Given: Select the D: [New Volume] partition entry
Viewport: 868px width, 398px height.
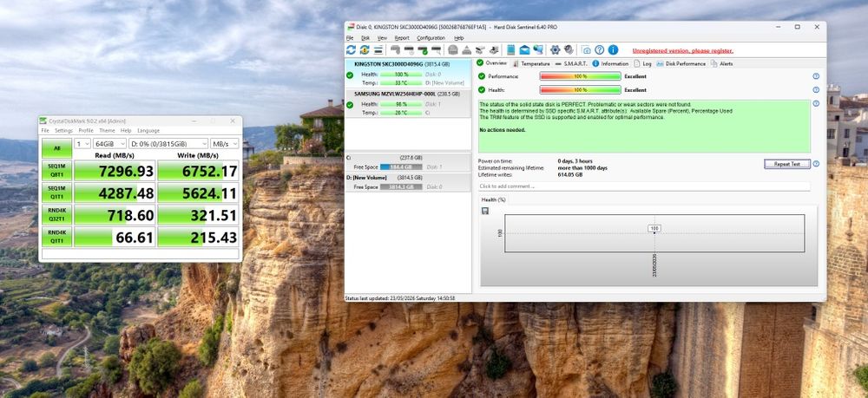Looking at the screenshot, I should point(408,182).
